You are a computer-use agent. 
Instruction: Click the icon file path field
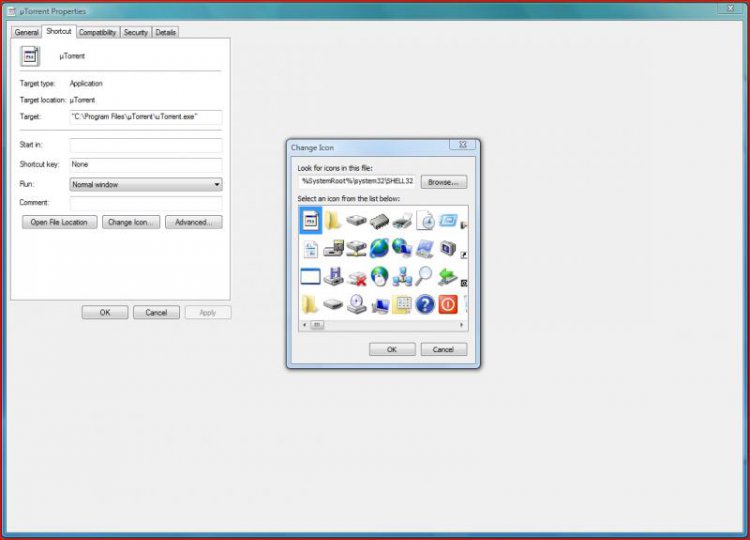tap(357, 181)
